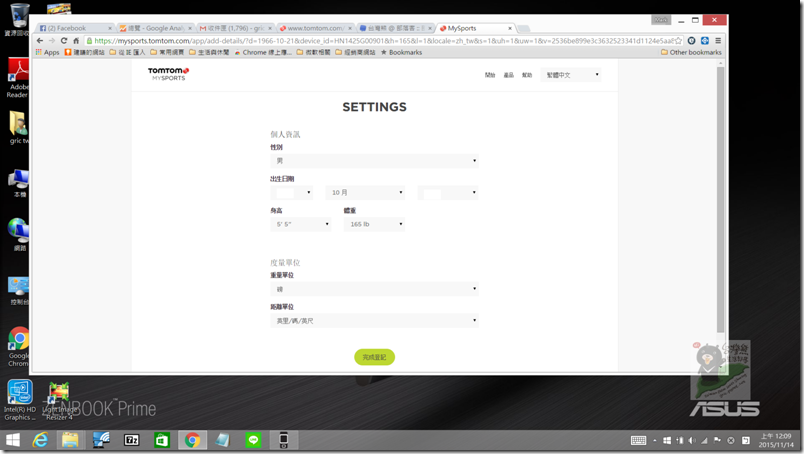Bookmark this page with the star icon
Viewport: 804px width, 454px height.
coord(678,41)
